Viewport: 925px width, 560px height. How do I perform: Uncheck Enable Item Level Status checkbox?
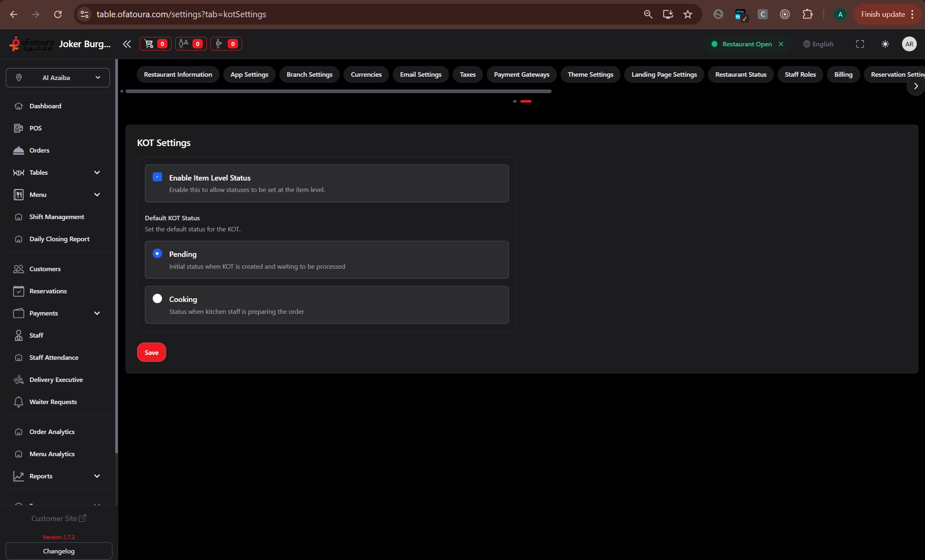click(157, 177)
